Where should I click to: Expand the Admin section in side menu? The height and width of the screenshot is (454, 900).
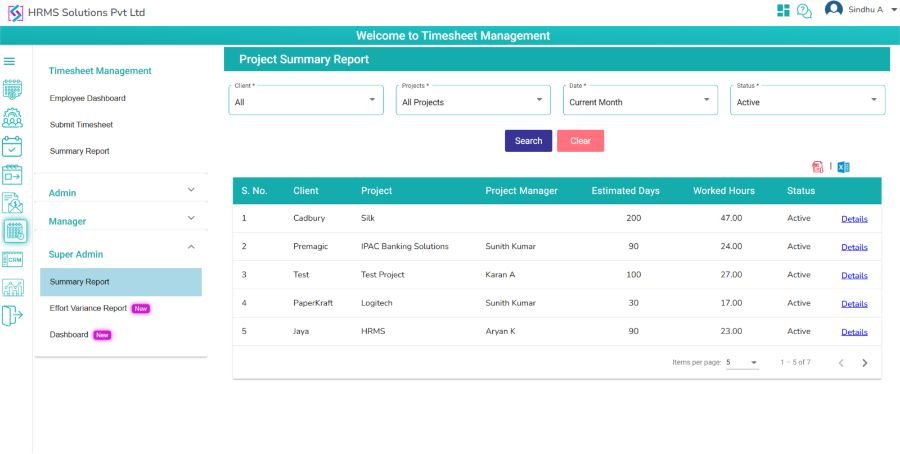pyautogui.click(x=191, y=190)
